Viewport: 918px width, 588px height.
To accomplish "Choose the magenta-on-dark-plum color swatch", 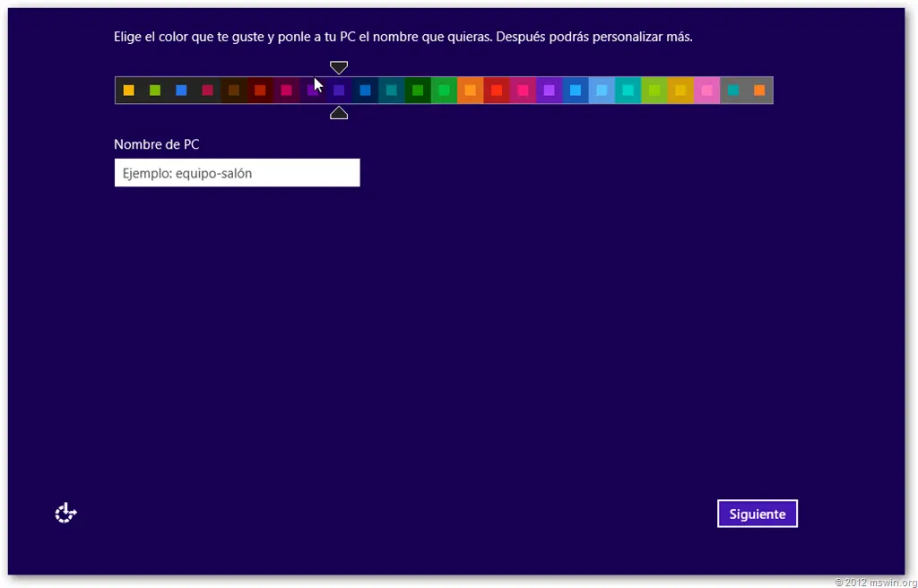I will [x=286, y=91].
